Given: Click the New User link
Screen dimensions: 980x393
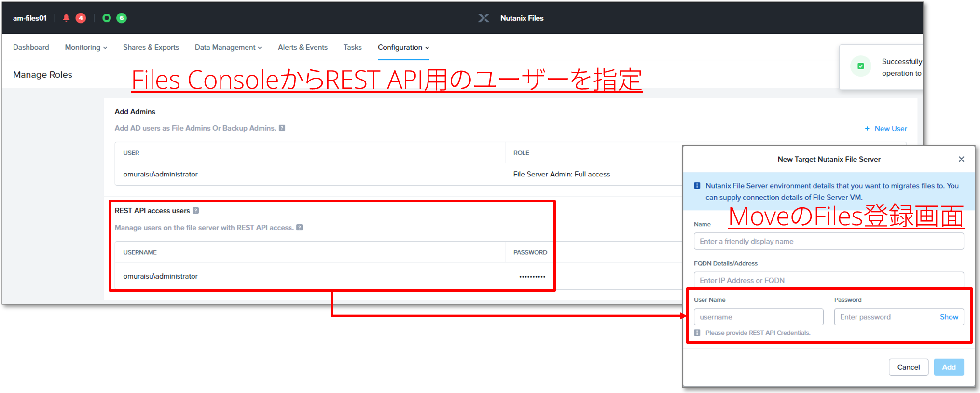Looking at the screenshot, I should tap(891, 129).
